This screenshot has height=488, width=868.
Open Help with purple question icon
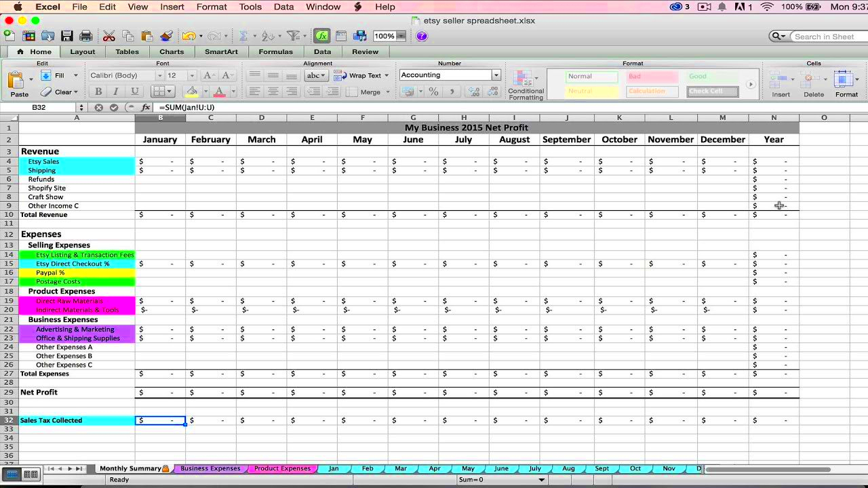pyautogui.click(x=422, y=36)
